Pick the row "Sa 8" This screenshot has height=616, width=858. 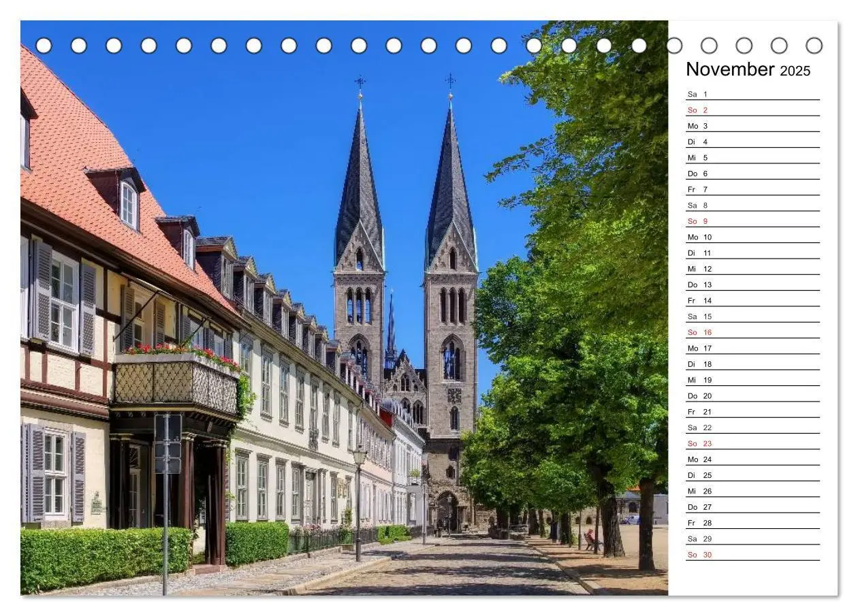(x=752, y=206)
